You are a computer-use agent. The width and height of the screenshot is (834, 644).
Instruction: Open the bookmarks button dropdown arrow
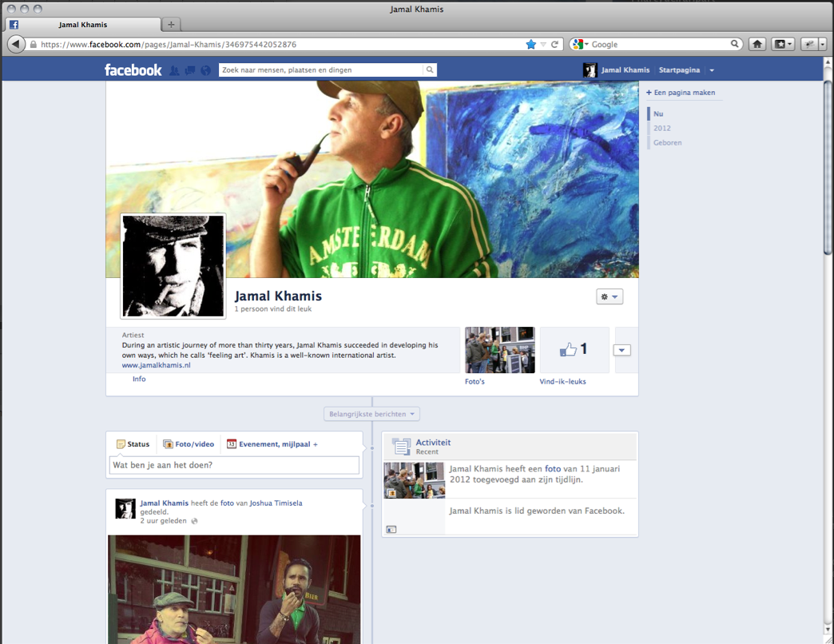(x=789, y=44)
